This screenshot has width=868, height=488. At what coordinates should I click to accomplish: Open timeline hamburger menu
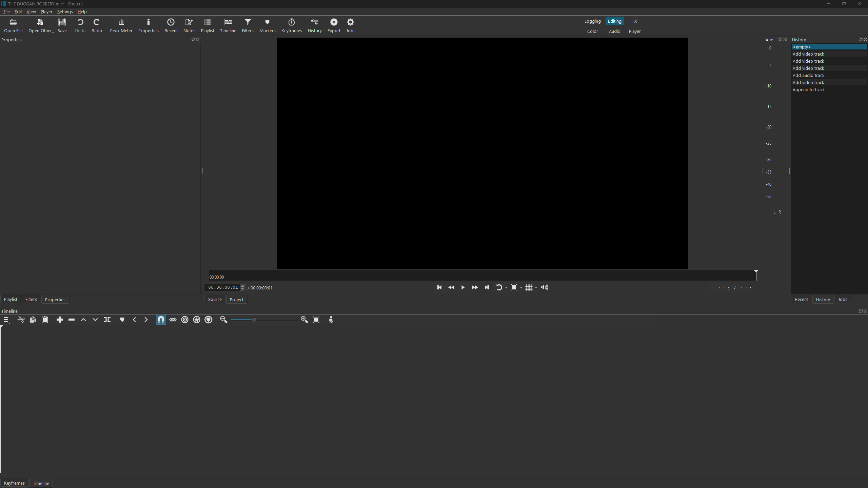(x=6, y=320)
